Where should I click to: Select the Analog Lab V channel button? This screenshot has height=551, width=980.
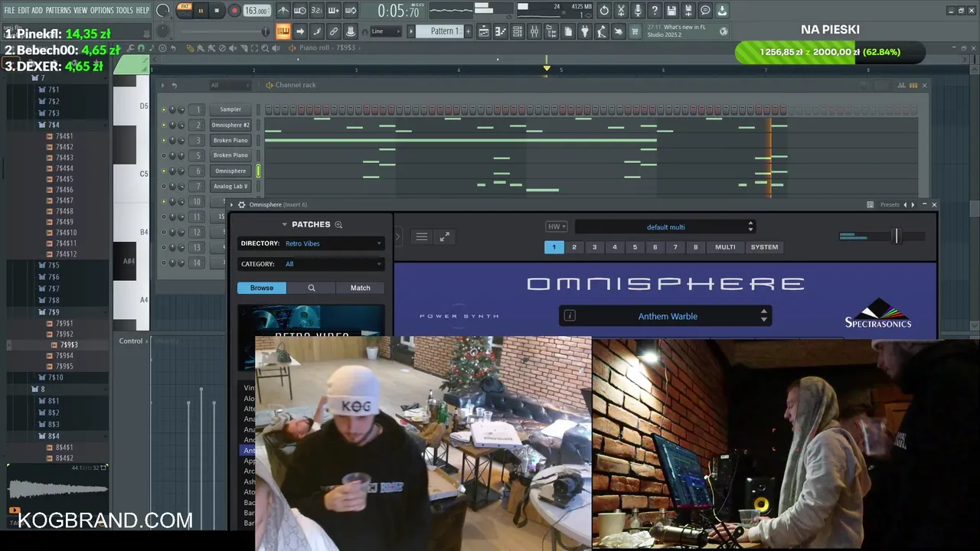(x=230, y=186)
